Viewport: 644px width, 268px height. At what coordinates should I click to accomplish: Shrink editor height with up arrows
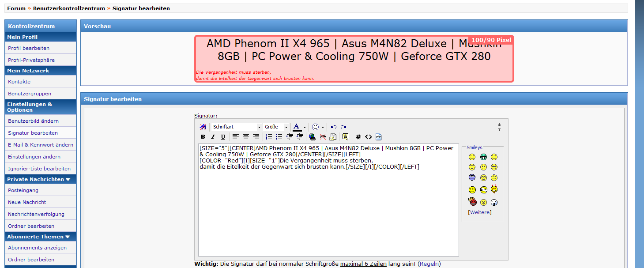click(499, 125)
